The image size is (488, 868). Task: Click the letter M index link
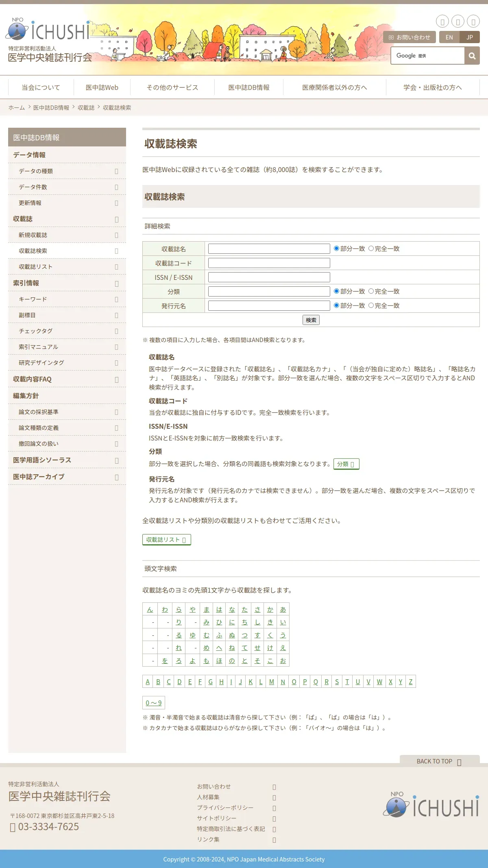pyautogui.click(x=272, y=682)
